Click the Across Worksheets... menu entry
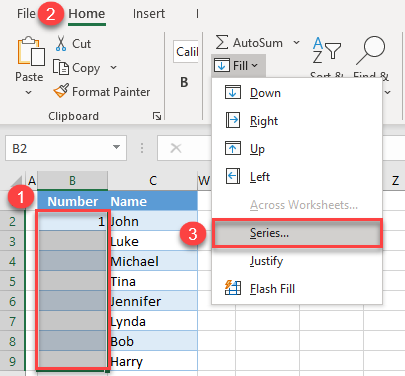The image size is (405, 376). coord(297,205)
